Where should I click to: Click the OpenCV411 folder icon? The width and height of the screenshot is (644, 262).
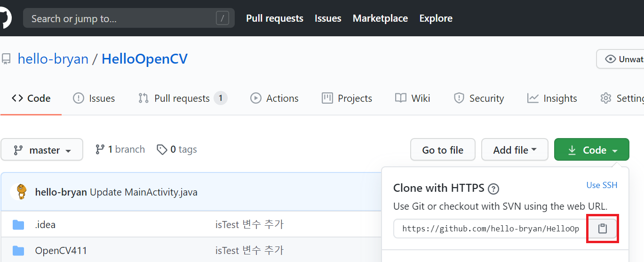click(x=18, y=250)
